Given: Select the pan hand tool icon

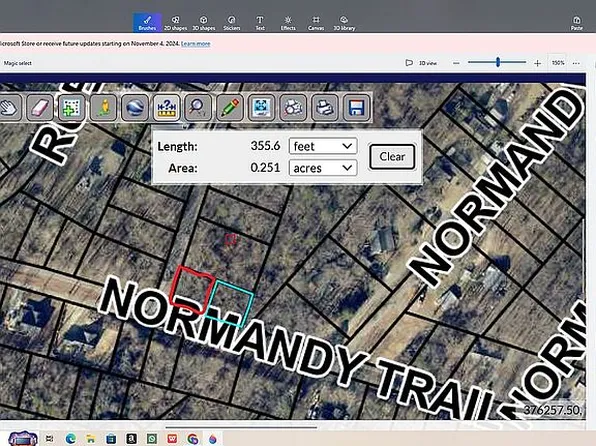Looking at the screenshot, I should tap(9, 108).
